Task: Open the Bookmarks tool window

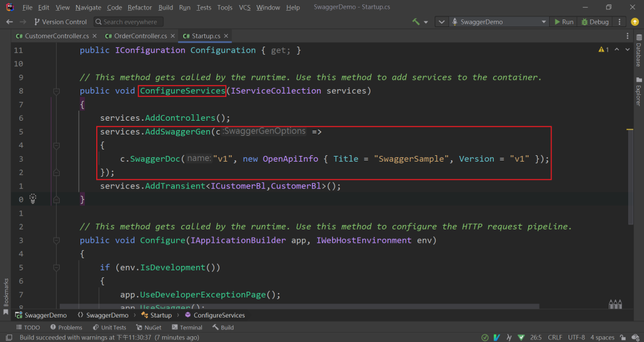Action: (6, 297)
